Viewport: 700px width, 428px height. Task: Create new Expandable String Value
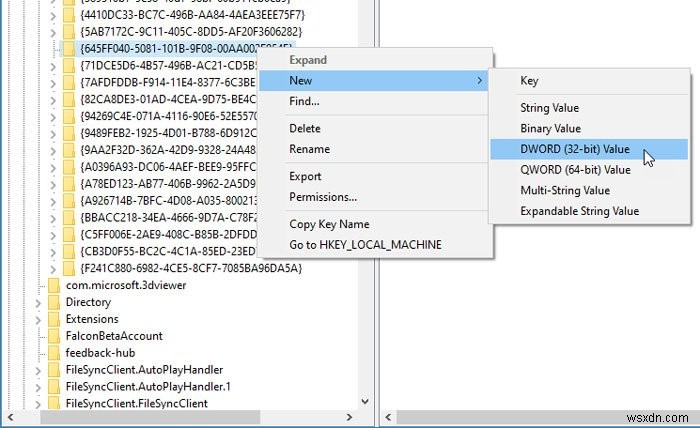click(x=589, y=211)
